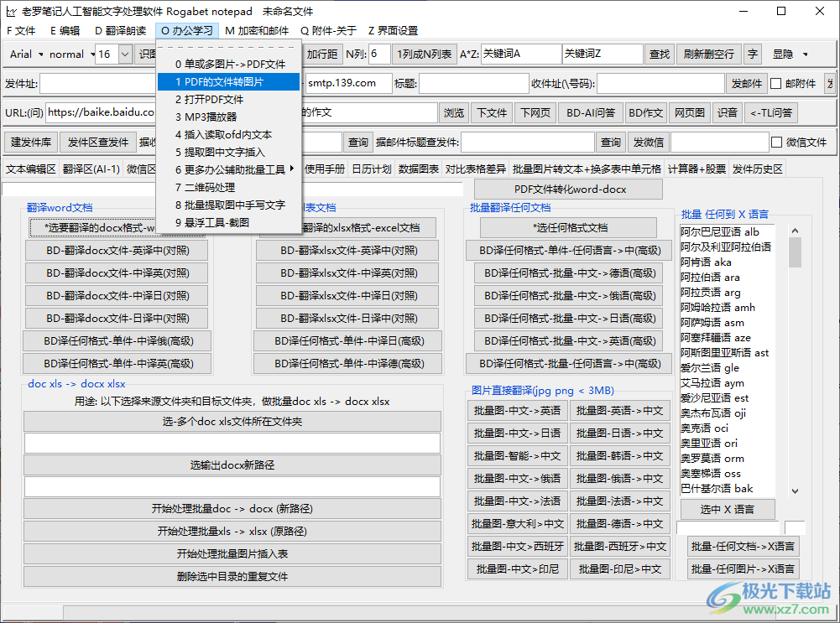
Task: Click 选-多个doc xls文件所在文件夹 button
Action: (x=232, y=422)
